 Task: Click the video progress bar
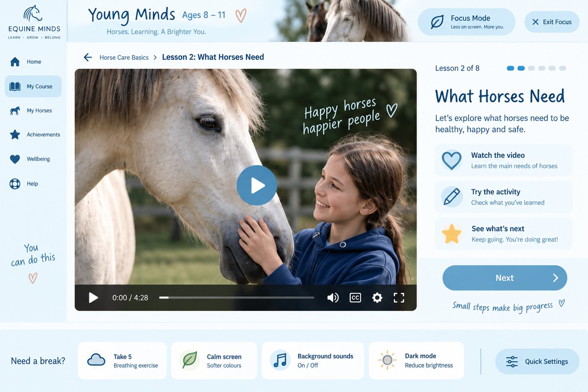(x=236, y=297)
